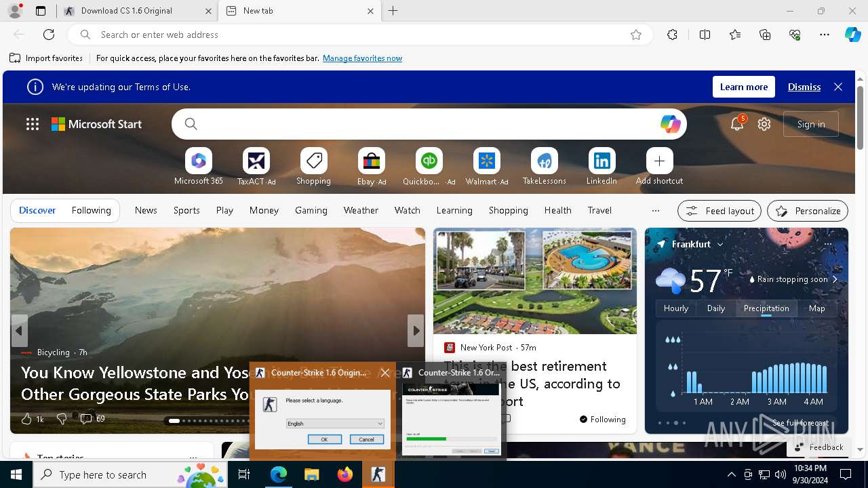Viewport: 868px width, 488px height.
Task: Click Import favorites
Action: pos(46,58)
